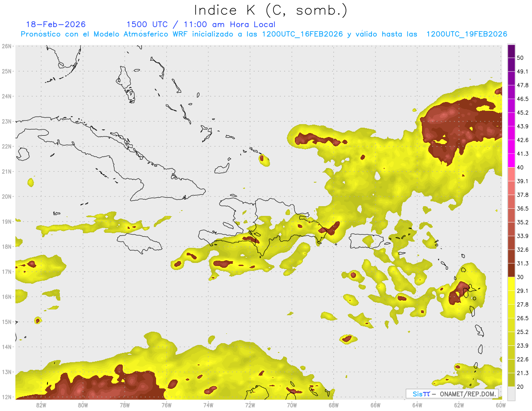The height and width of the screenshot is (411, 532).
Task: Click the colorbar value '41.3'
Action: pyautogui.click(x=522, y=154)
